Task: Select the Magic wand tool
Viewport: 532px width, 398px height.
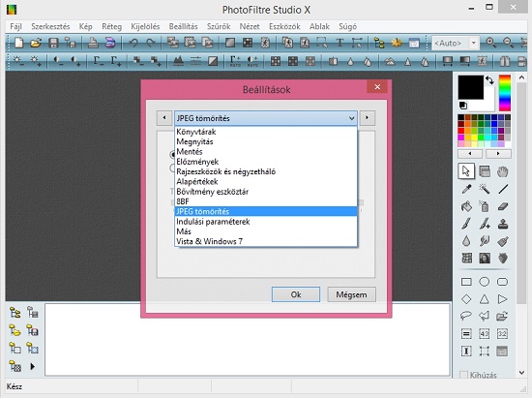Action: (485, 189)
